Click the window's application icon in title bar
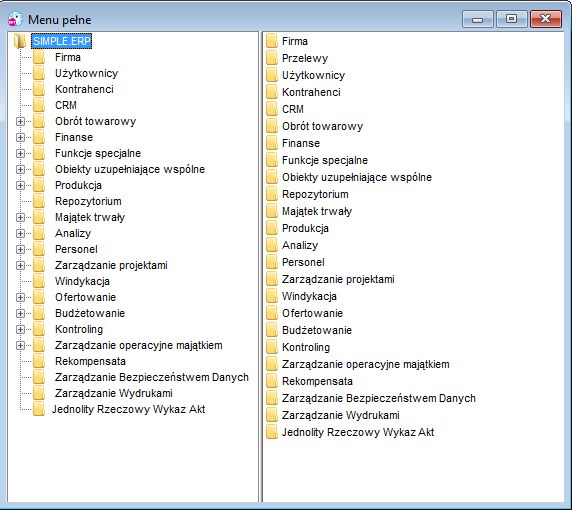 click(x=15, y=19)
